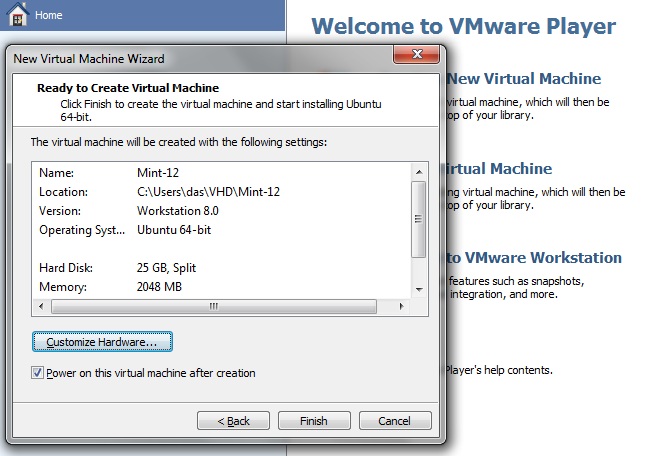662x456 pixels.
Task: Select the Location path C:\Users\das\VHD\Mint-12
Action: click(209, 192)
